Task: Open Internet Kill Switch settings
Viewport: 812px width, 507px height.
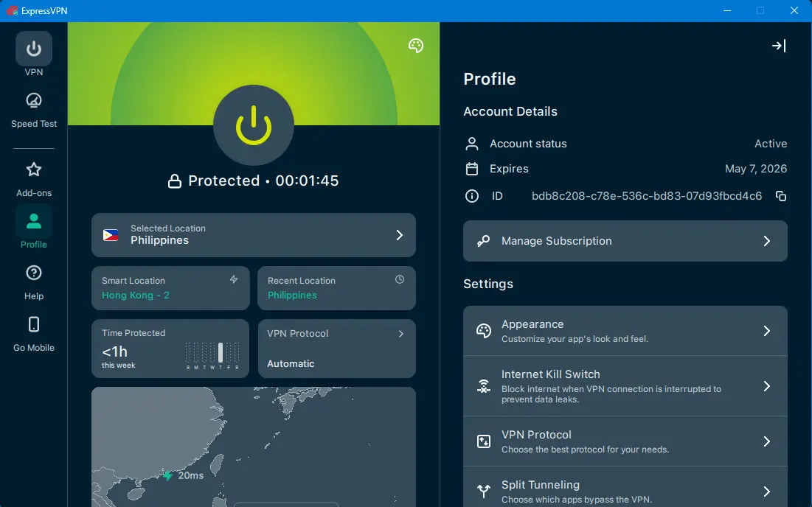Action: click(625, 386)
